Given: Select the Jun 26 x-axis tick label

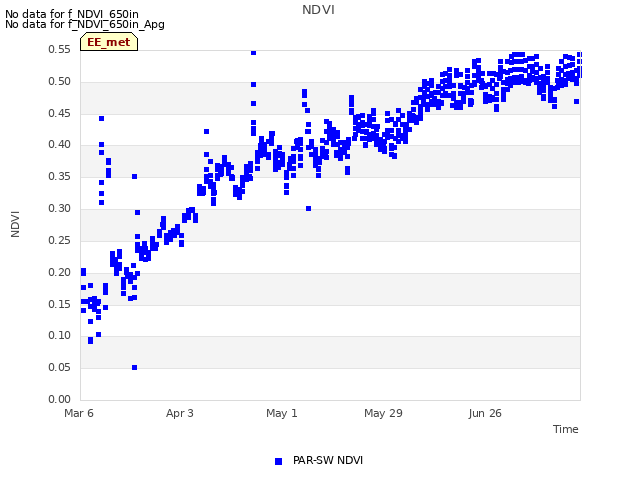Looking at the screenshot, I should pos(485,413).
